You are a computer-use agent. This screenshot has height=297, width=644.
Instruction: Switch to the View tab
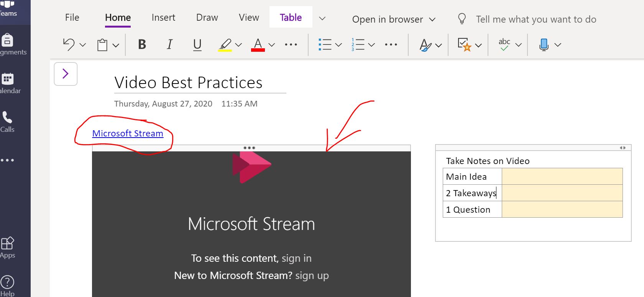(249, 17)
